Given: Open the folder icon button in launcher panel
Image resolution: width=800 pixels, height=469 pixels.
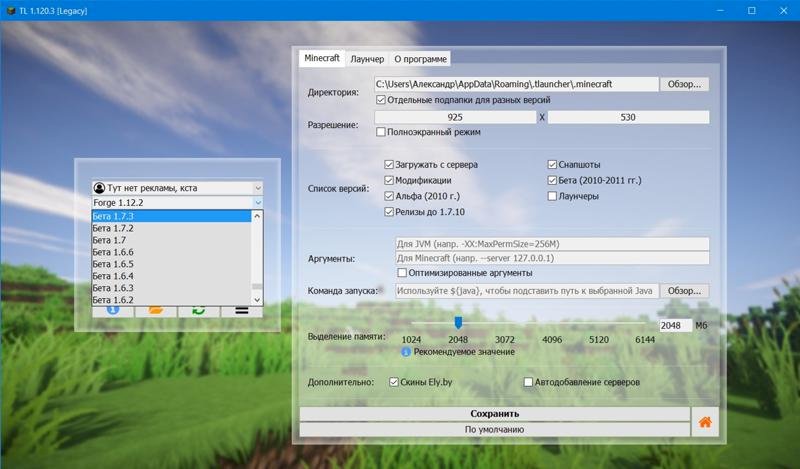Looking at the screenshot, I should (156, 311).
